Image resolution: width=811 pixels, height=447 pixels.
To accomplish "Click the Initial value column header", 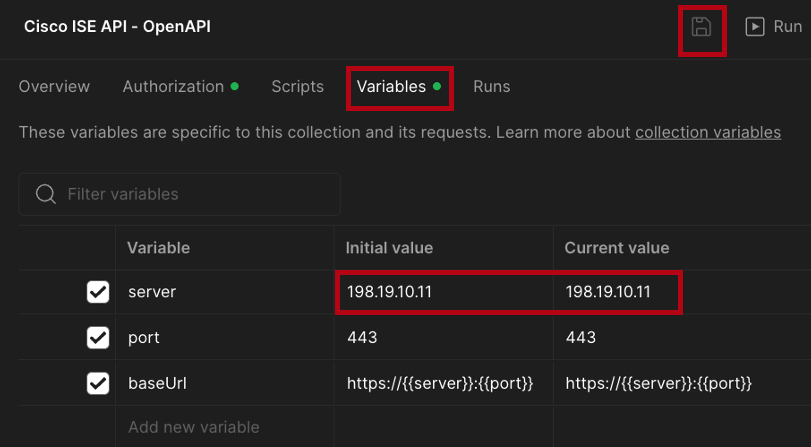I will click(389, 248).
